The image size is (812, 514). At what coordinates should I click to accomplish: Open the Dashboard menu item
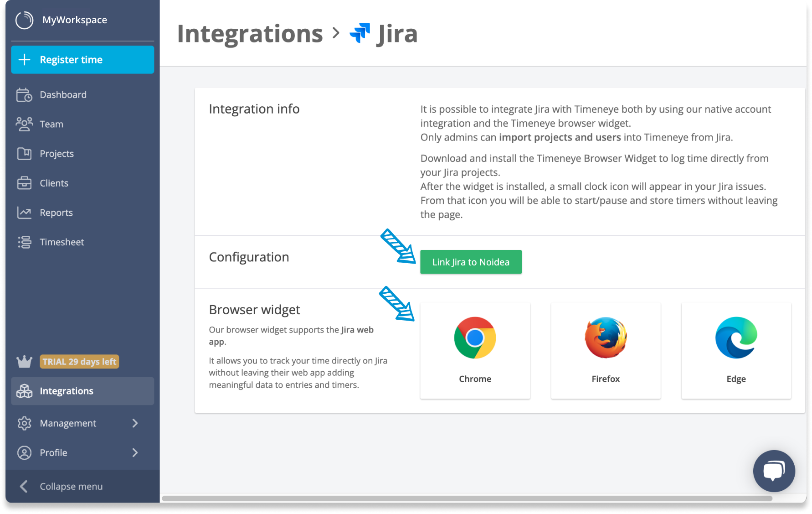click(82, 95)
